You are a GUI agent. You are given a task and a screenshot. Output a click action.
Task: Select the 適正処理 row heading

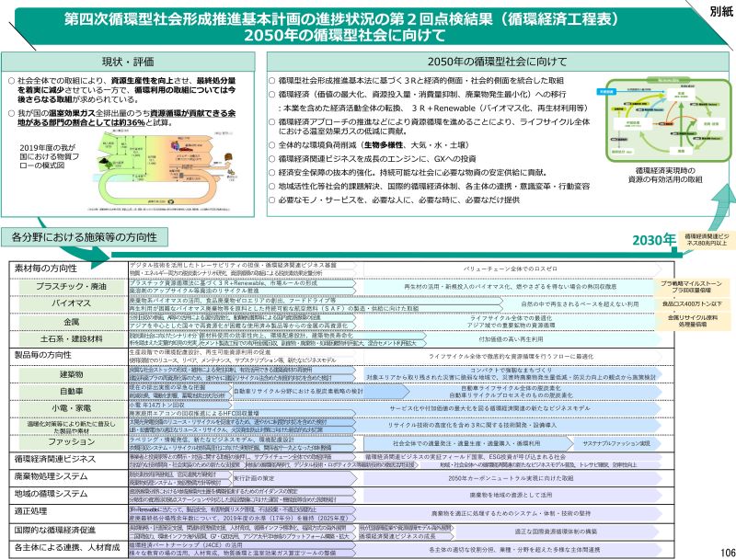30,511
